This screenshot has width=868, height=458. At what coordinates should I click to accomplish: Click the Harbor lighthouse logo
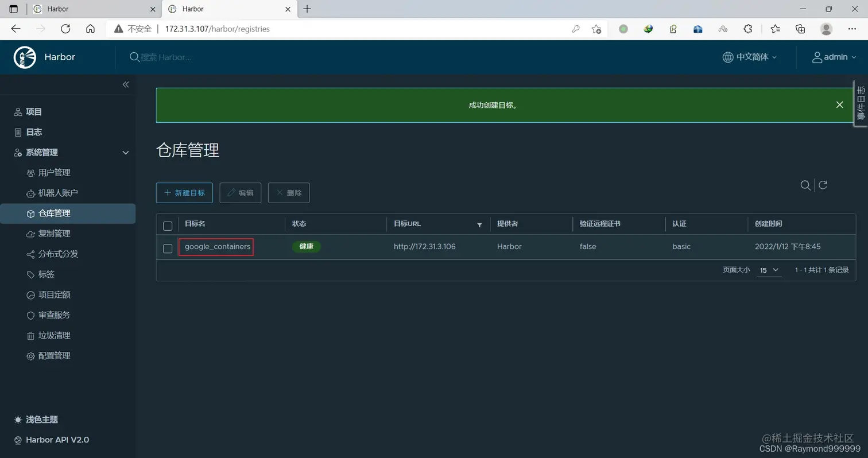click(x=25, y=57)
